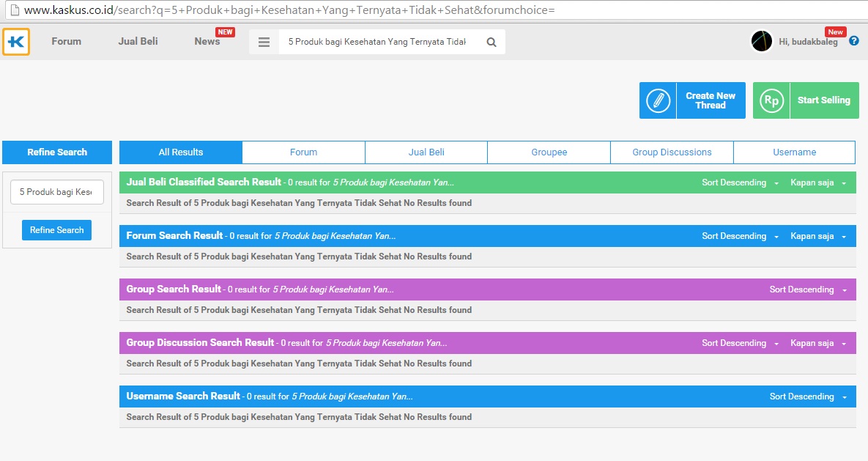This screenshot has width=868, height=461.
Task: Click the blue help question mark icon
Action: (x=853, y=41)
